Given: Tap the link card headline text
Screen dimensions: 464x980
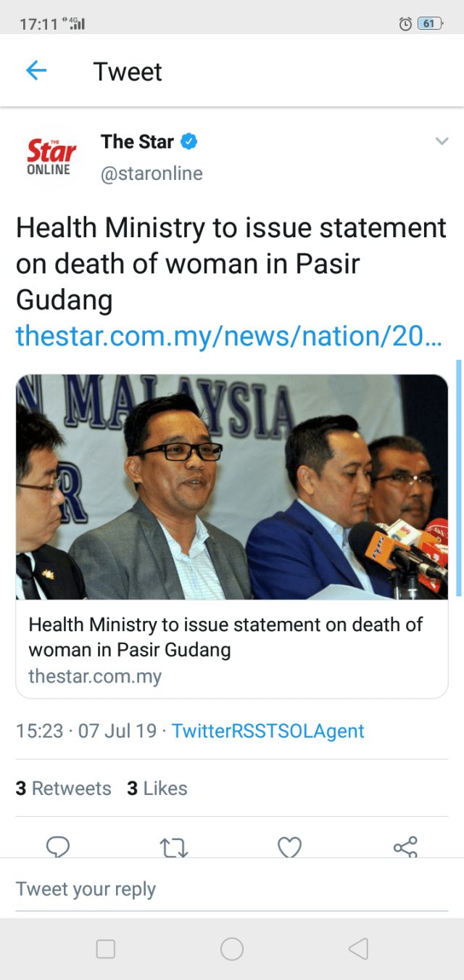Looking at the screenshot, I should pos(225,636).
